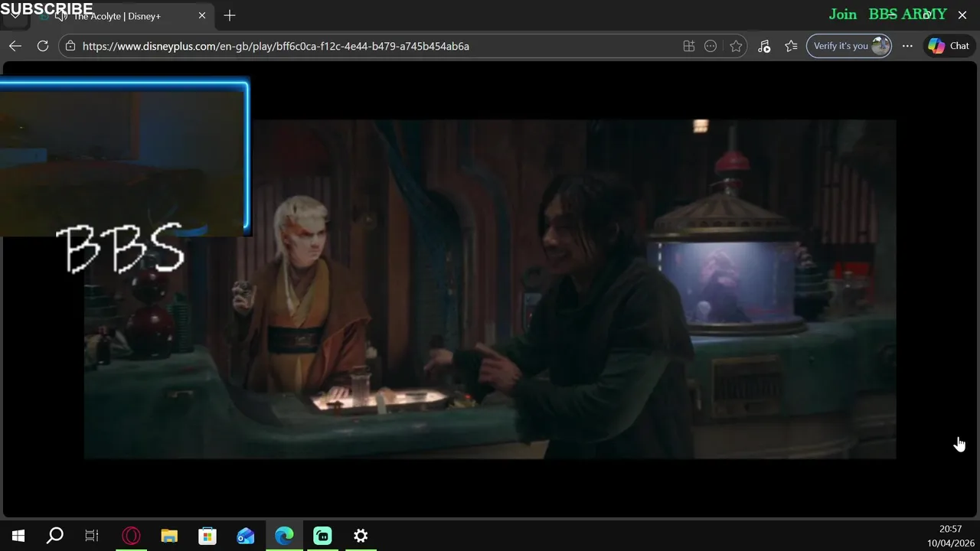The image size is (980, 551).
Task: Switch to Microsoft Edge in taskbar
Action: click(x=284, y=536)
